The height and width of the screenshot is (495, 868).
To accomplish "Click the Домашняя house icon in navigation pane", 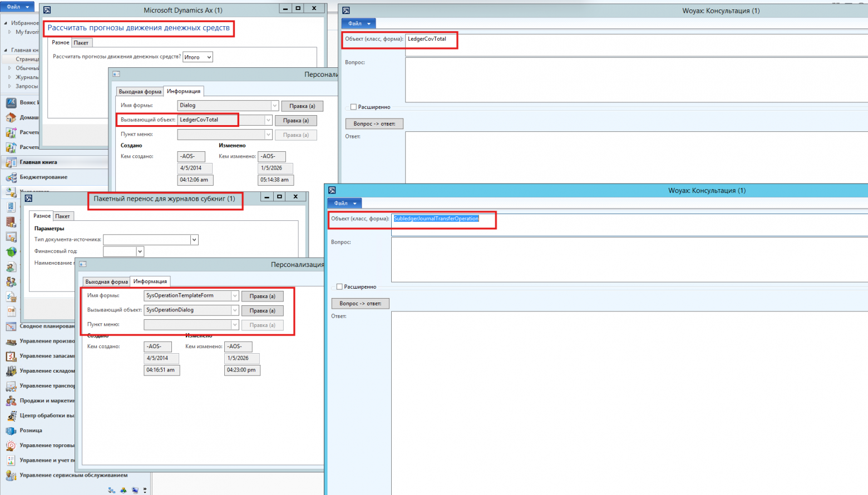I will 11,118.
